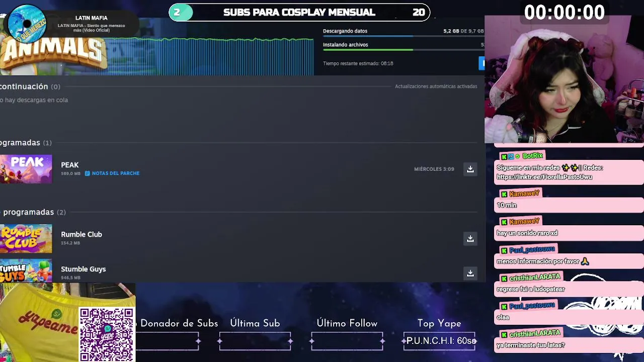This screenshot has height=362, width=644.
Task: Click the BotRix username in chat
Action: pyautogui.click(x=532, y=156)
